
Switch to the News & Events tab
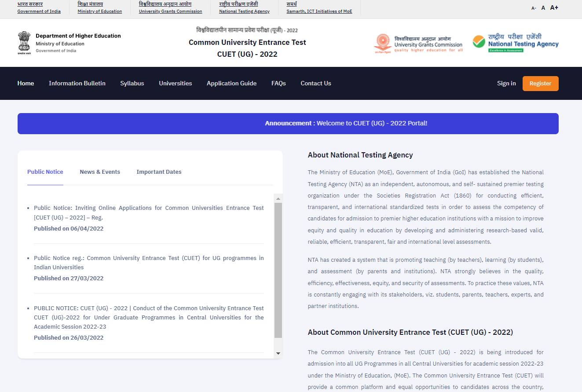100,172
